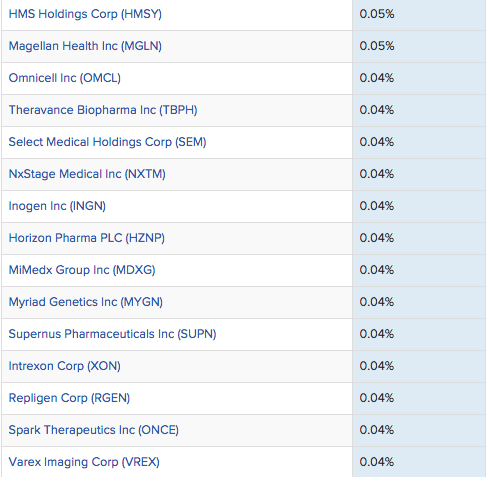Open the Select Medical Holdings Corp (SEM) link

coord(107,142)
